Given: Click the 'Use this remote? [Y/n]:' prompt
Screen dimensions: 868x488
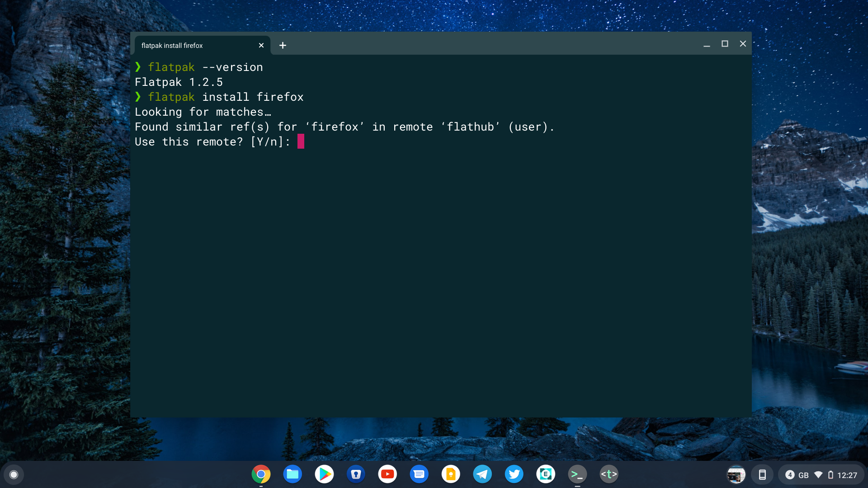Looking at the screenshot, I should click(x=212, y=142).
